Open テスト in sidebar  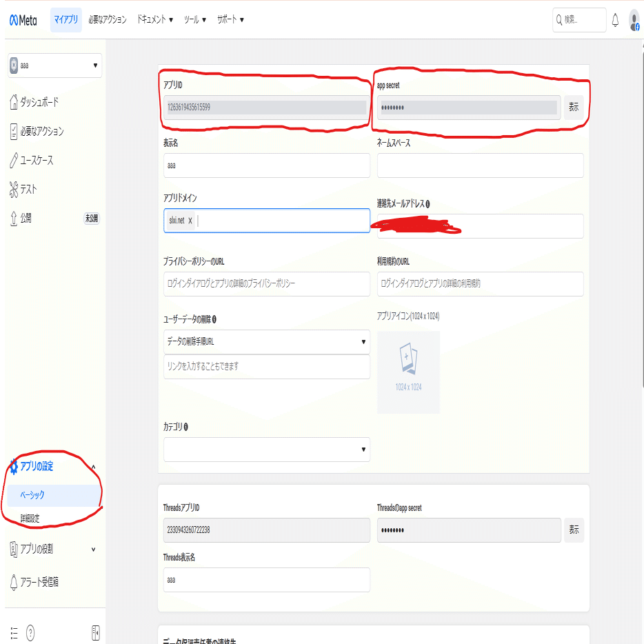(28, 190)
